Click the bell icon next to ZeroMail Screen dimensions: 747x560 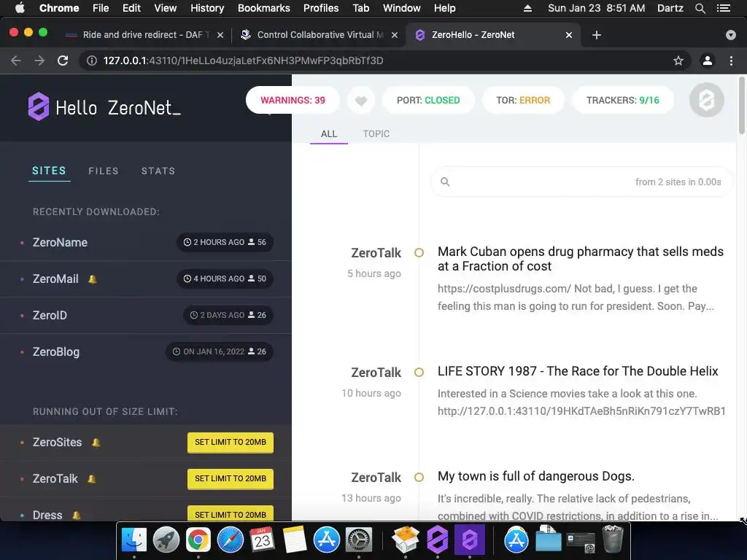93,279
